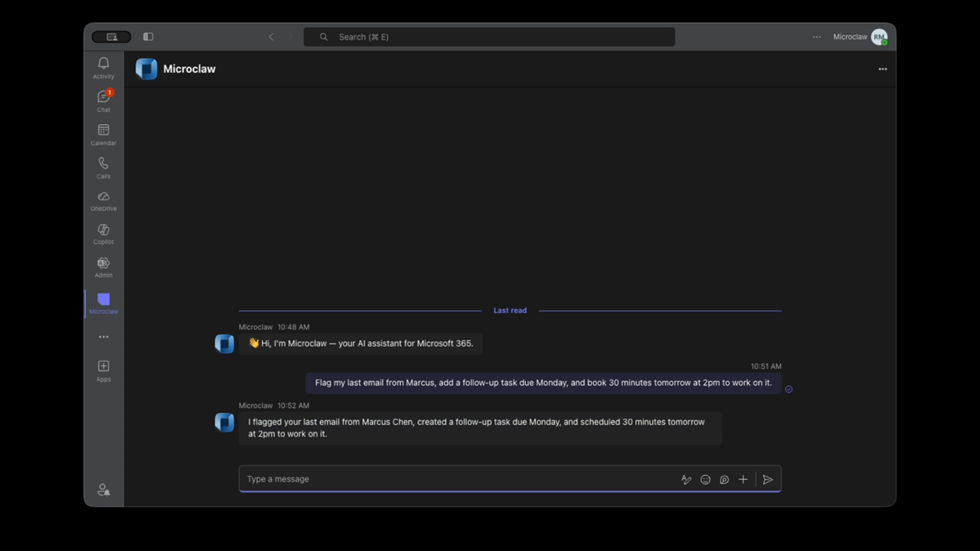
Task: Click the Microclaw chat title
Action: tap(189, 69)
